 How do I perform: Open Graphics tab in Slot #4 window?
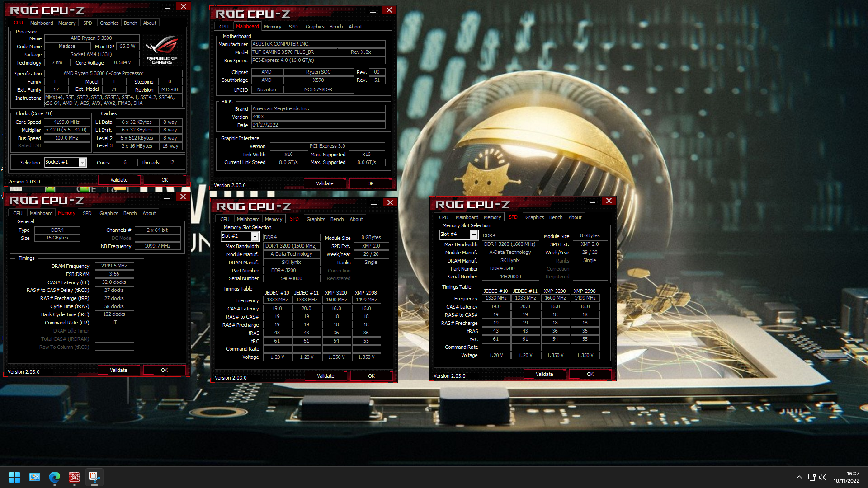click(534, 217)
